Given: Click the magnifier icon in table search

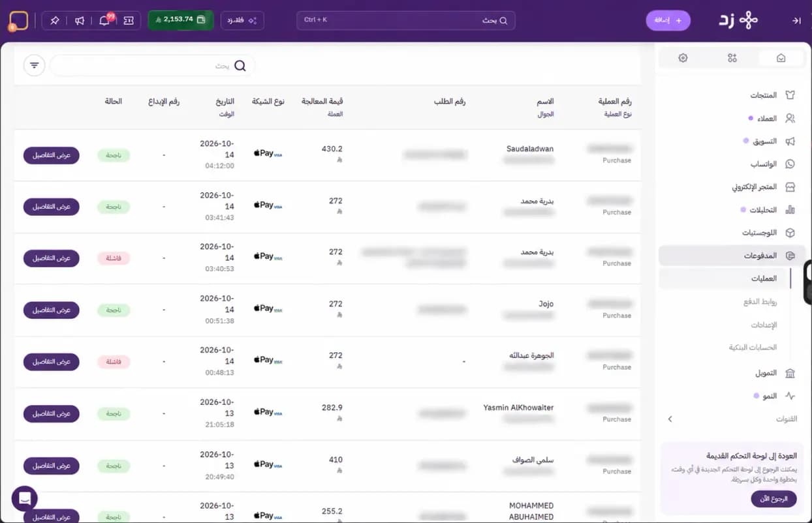Looking at the screenshot, I should click(x=240, y=66).
